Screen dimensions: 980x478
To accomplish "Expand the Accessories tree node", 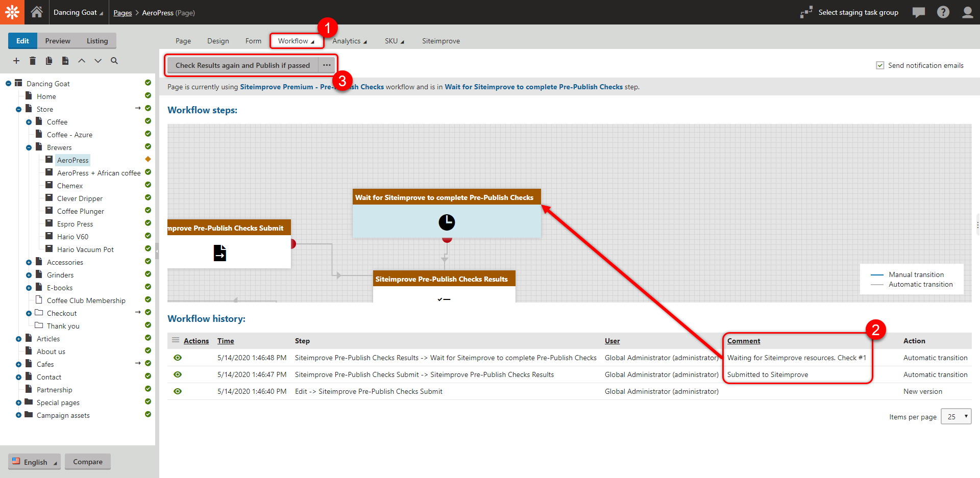I will pyautogui.click(x=29, y=262).
